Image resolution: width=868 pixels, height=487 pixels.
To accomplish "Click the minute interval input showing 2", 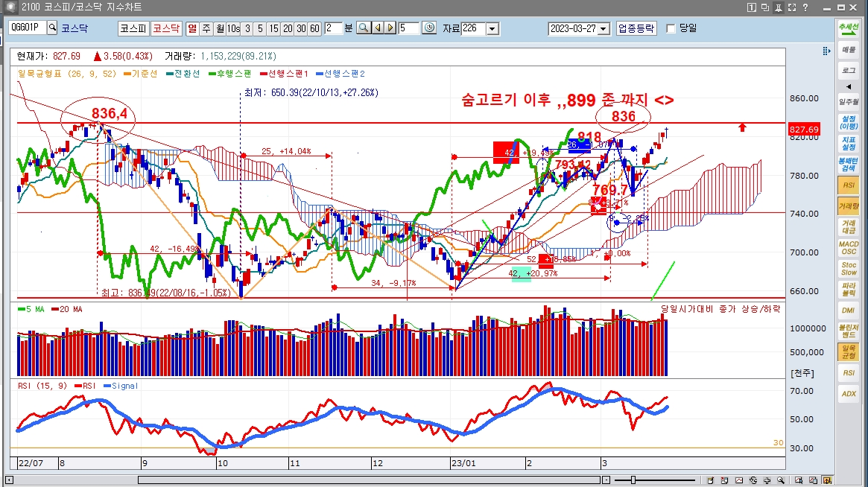I will click(x=333, y=28).
